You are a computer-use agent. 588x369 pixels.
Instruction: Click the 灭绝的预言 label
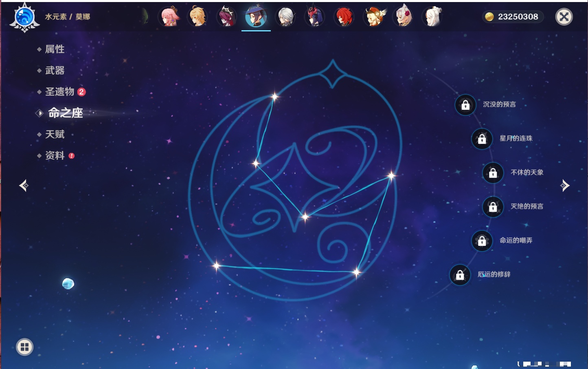click(527, 206)
